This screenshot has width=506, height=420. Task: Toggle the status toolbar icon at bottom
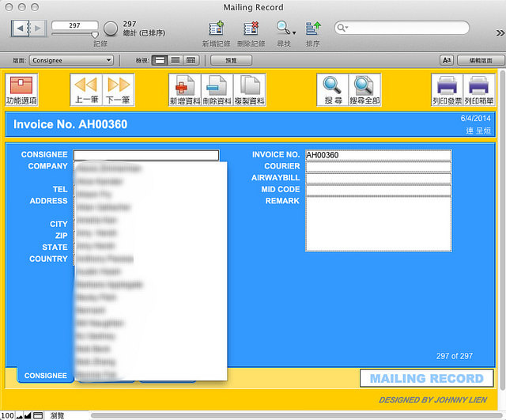tap(38, 416)
